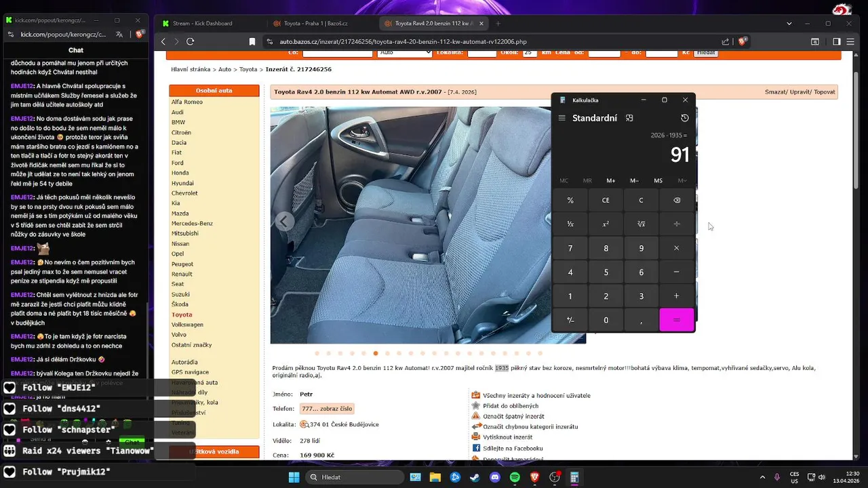
Task: Expand hidden system tray icons chevron
Action: click(x=762, y=477)
